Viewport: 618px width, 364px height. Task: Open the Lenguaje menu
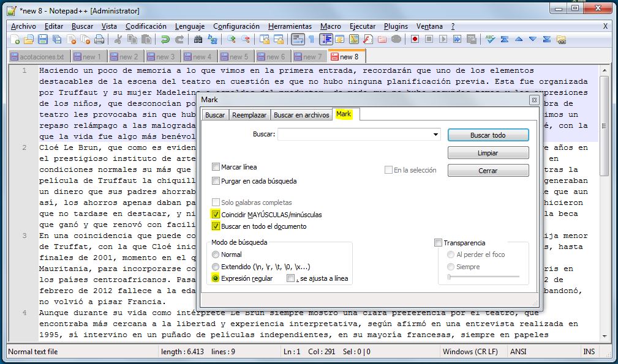pos(190,26)
